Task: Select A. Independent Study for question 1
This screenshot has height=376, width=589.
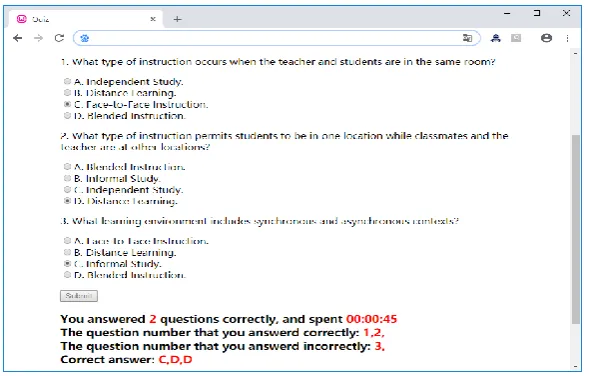Action: [67, 81]
